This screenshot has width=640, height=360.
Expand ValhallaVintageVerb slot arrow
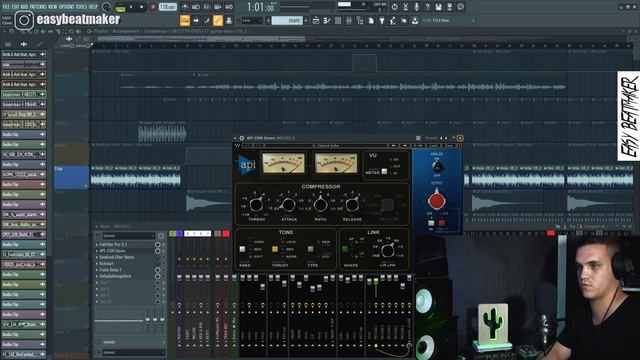click(x=97, y=276)
